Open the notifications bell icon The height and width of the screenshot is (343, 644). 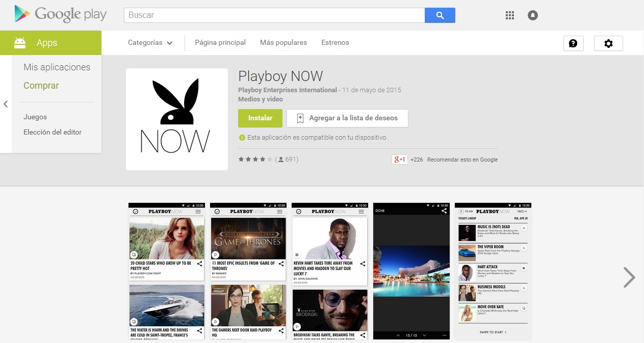click(x=533, y=15)
